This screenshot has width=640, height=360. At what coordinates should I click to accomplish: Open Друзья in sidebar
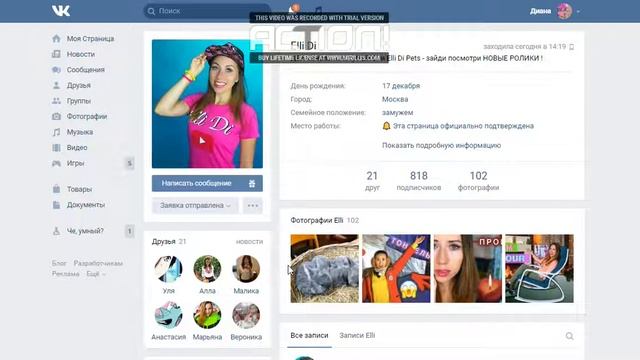pyautogui.click(x=79, y=85)
